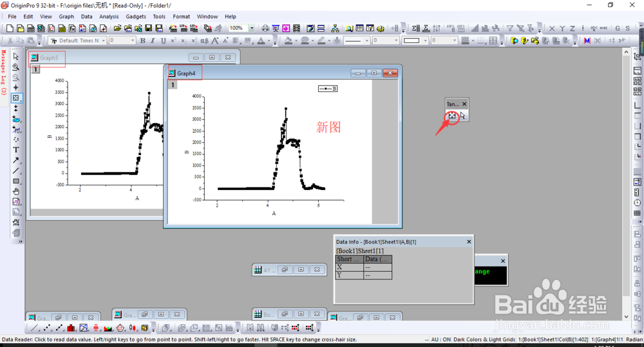Click the Line plot icon in bottom toolbar
Viewport: 644px width, 347px height.
coord(35,328)
